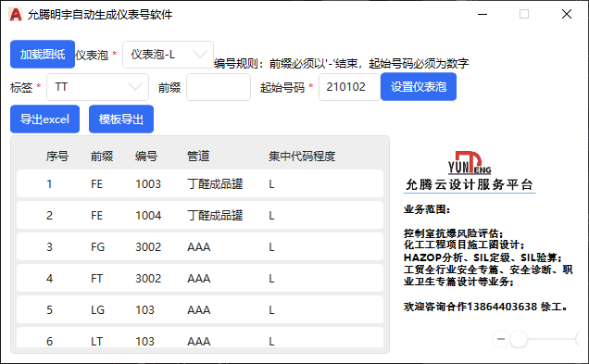Expand the TT 标签 combo box
Screen dimensions: 589x364
(97, 87)
